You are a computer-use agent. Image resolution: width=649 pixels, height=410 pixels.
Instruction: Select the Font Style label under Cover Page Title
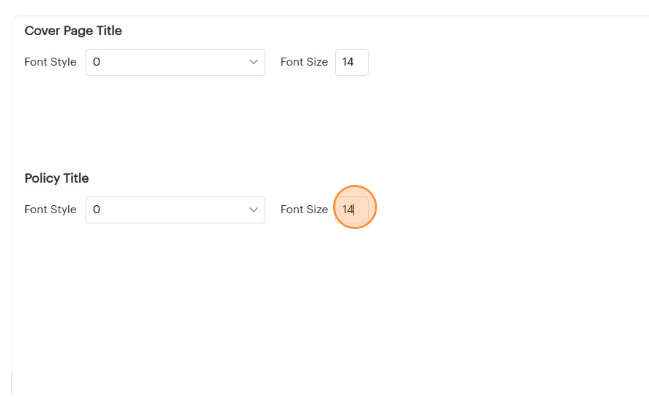(50, 62)
